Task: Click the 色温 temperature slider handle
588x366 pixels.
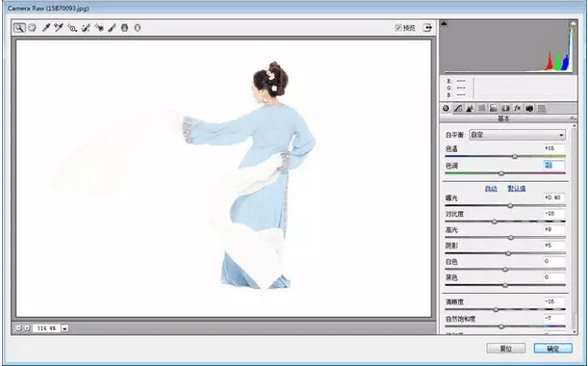Action: (515, 157)
